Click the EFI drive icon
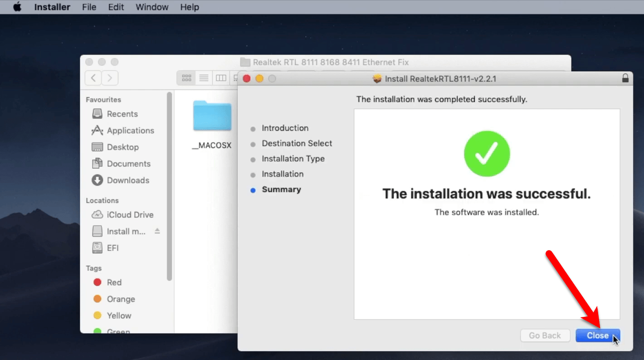 point(97,248)
